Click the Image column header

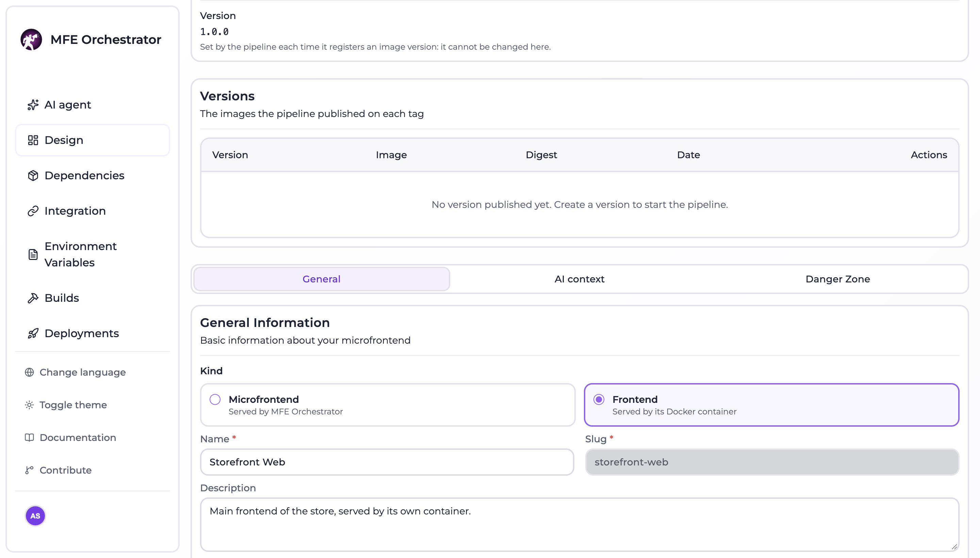[x=391, y=155]
